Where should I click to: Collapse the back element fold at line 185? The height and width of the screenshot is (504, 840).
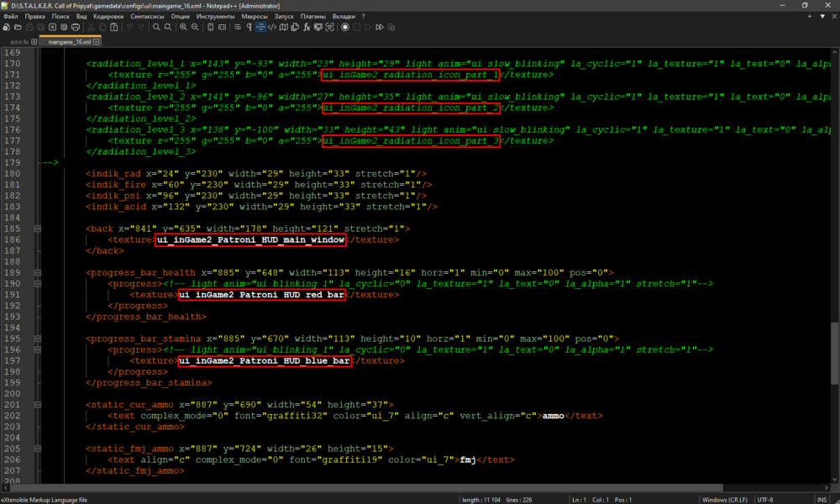click(x=37, y=228)
